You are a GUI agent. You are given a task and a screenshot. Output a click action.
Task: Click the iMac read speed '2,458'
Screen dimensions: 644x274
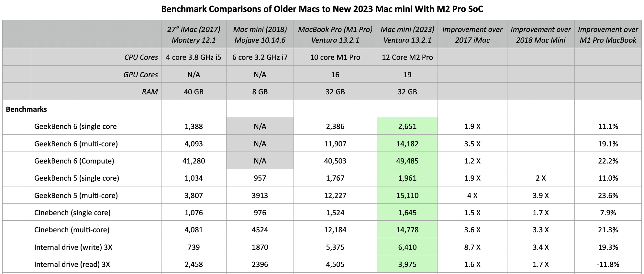(194, 264)
